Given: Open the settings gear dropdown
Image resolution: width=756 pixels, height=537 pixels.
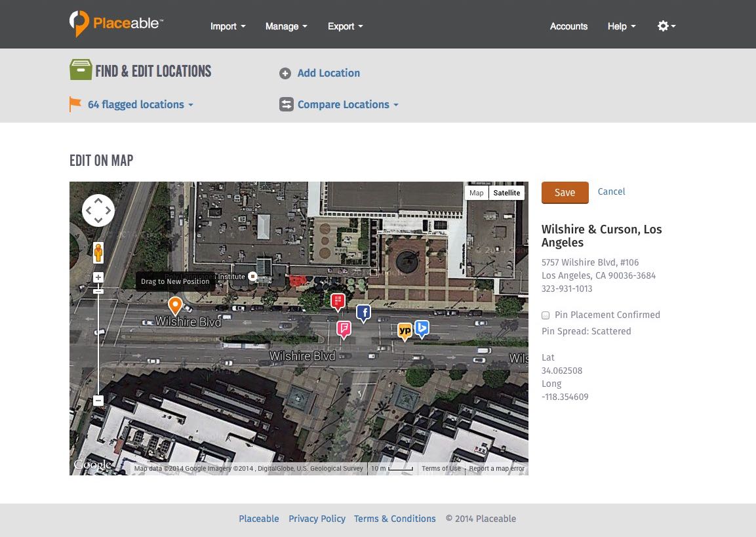Looking at the screenshot, I should (666, 26).
